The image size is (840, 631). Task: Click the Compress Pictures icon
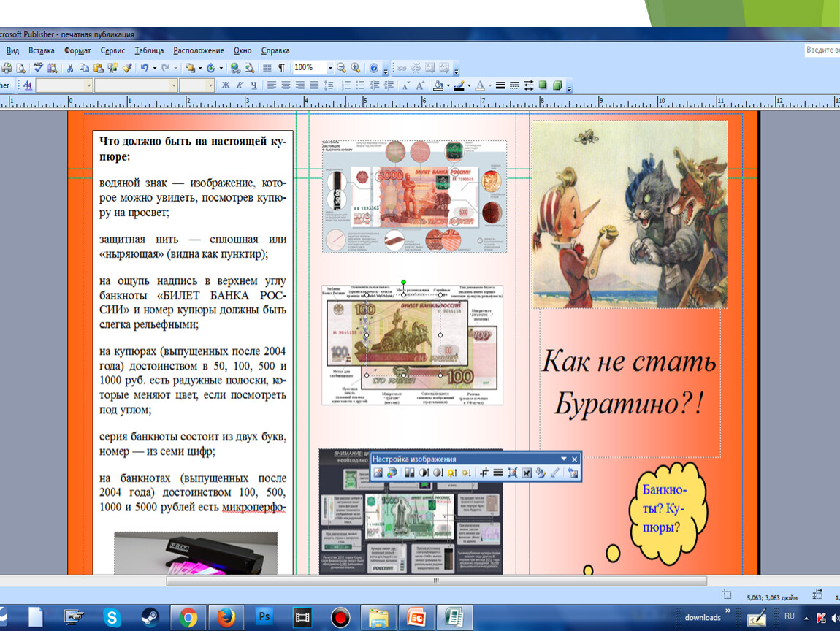[x=512, y=473]
